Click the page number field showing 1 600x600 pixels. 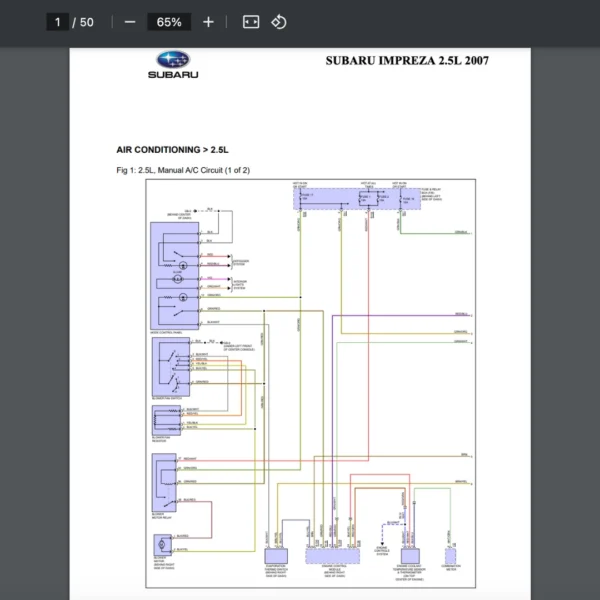click(x=58, y=22)
